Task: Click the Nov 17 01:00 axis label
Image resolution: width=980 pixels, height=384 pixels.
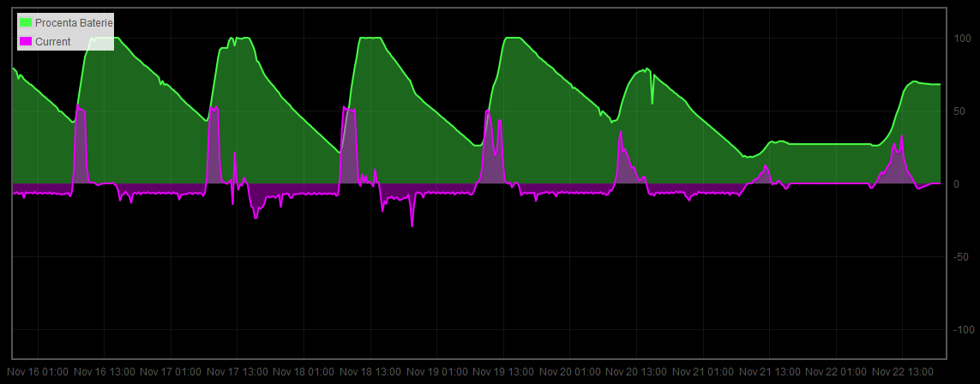Action: tap(171, 372)
